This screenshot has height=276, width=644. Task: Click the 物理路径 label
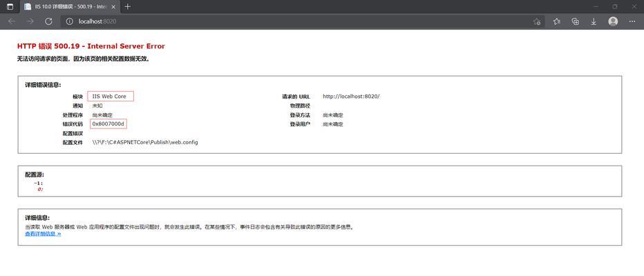point(300,106)
